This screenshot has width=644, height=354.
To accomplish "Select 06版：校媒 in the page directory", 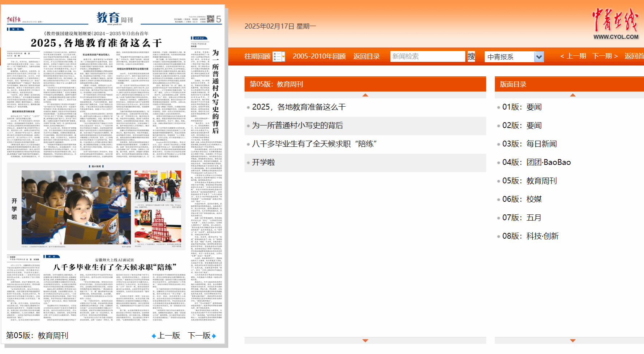I will (522, 199).
